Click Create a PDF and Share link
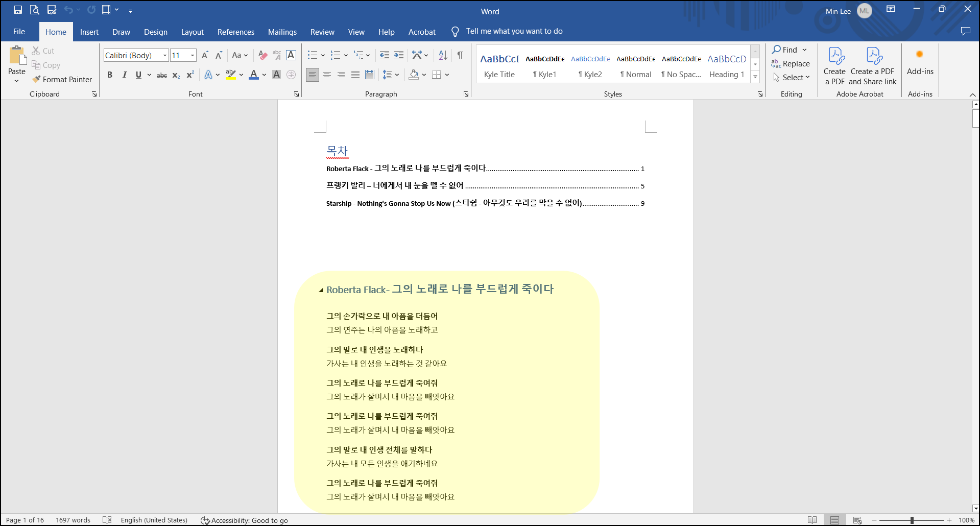 tap(872, 65)
